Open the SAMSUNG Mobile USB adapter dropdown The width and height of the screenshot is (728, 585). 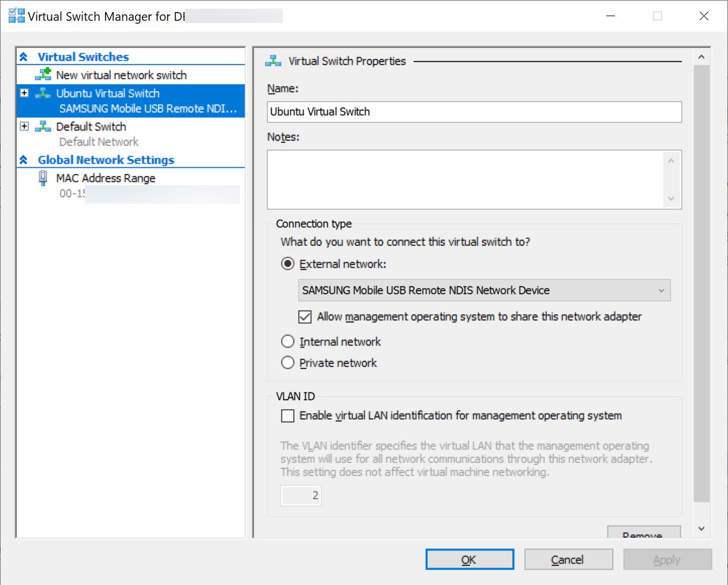point(485,290)
